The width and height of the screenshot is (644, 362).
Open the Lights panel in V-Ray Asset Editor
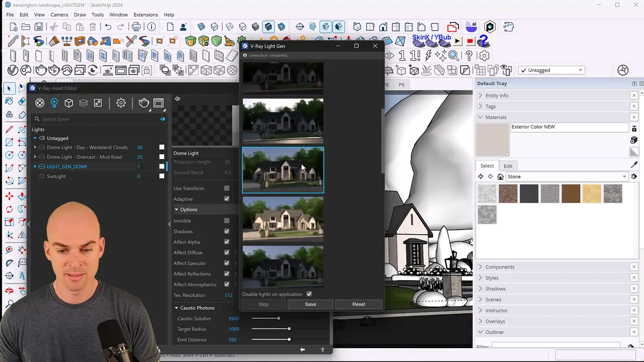pos(54,103)
